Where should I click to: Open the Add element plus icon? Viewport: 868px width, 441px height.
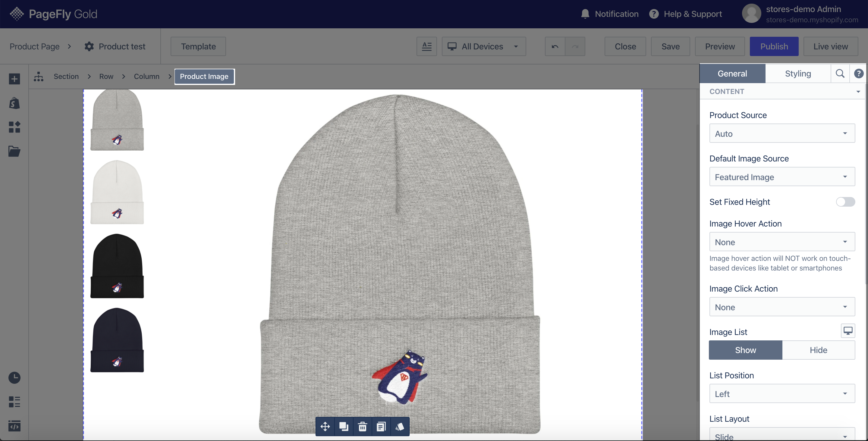(x=14, y=79)
